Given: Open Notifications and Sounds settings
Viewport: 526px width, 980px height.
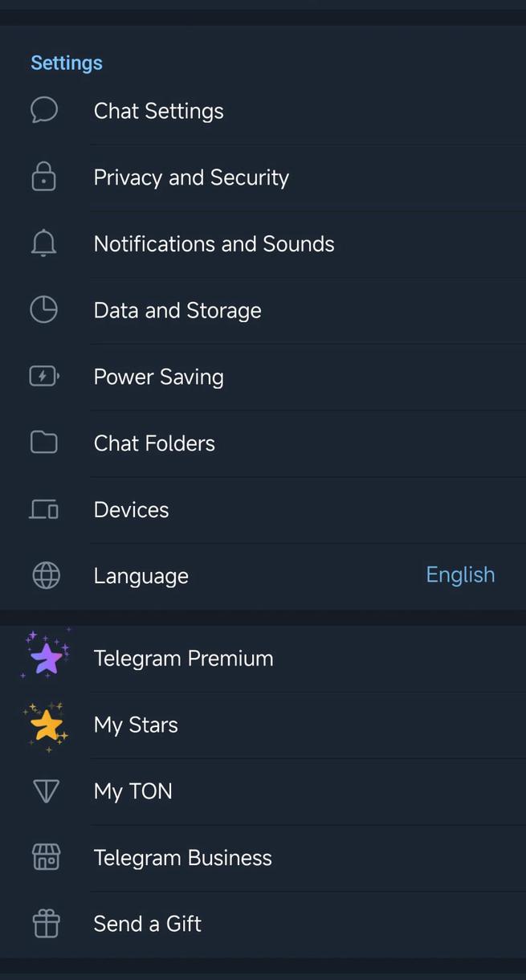Looking at the screenshot, I should tap(214, 243).
